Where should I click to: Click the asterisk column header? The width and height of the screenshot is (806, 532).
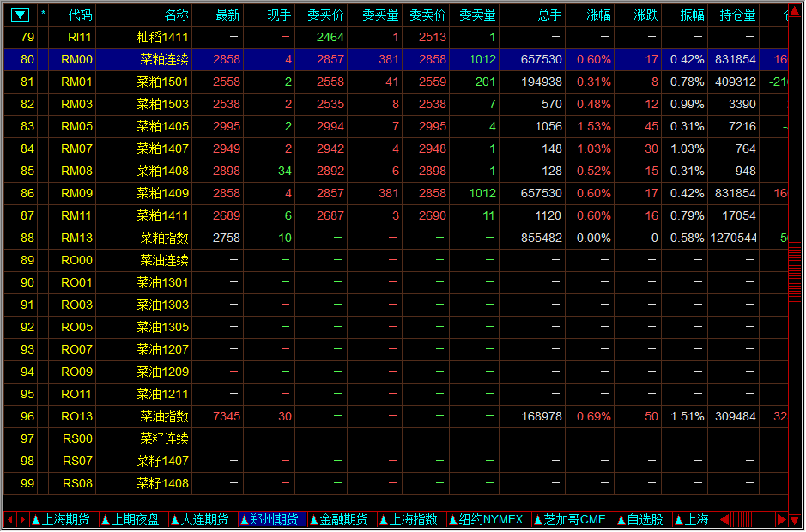(44, 15)
